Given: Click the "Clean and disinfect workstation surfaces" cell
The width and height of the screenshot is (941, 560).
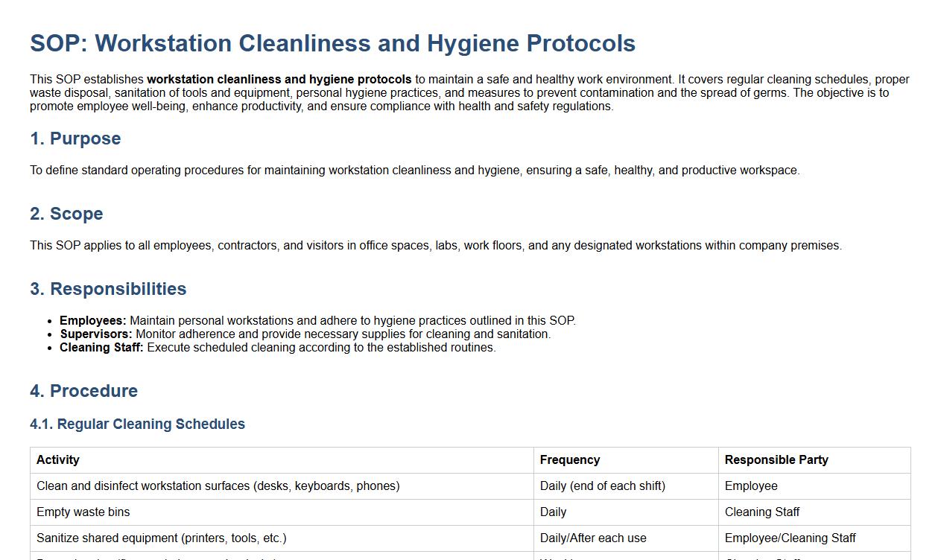Looking at the screenshot, I should (x=218, y=486).
